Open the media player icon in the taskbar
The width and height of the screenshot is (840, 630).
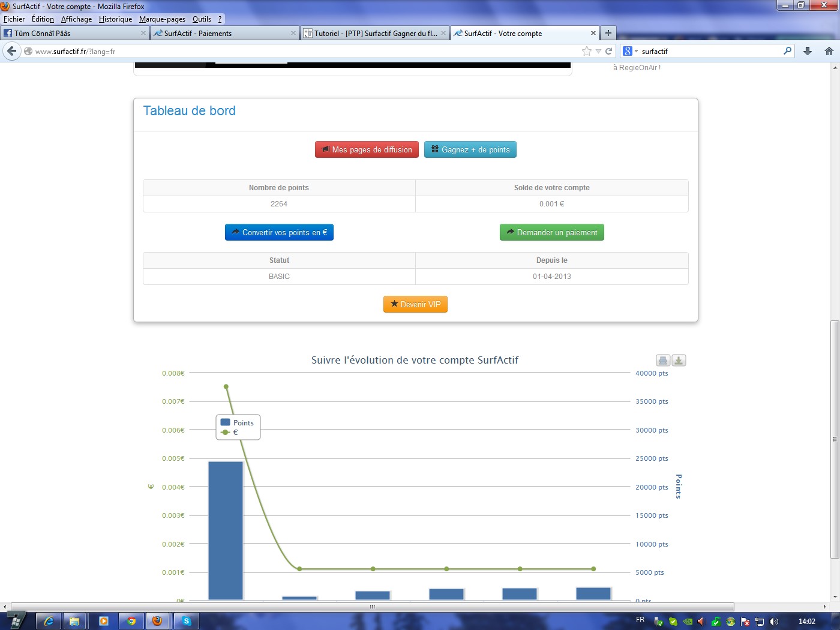point(103,621)
